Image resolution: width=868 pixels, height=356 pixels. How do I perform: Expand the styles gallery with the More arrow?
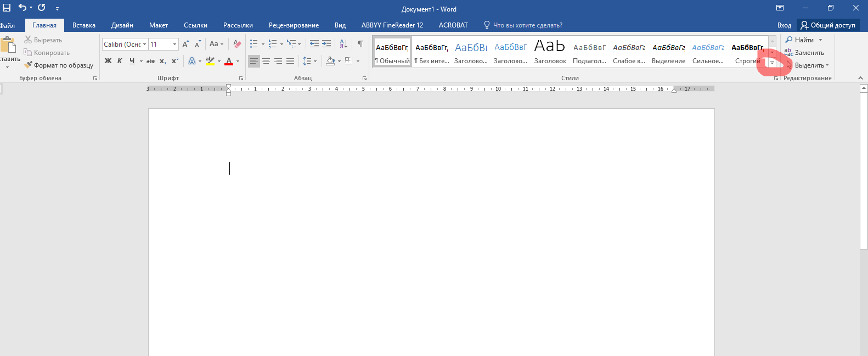772,63
